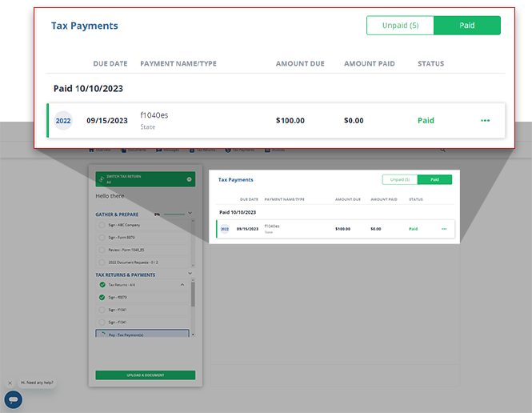Select the Paid tab in enlarged callout
This screenshot has width=532, height=413.
(x=467, y=26)
